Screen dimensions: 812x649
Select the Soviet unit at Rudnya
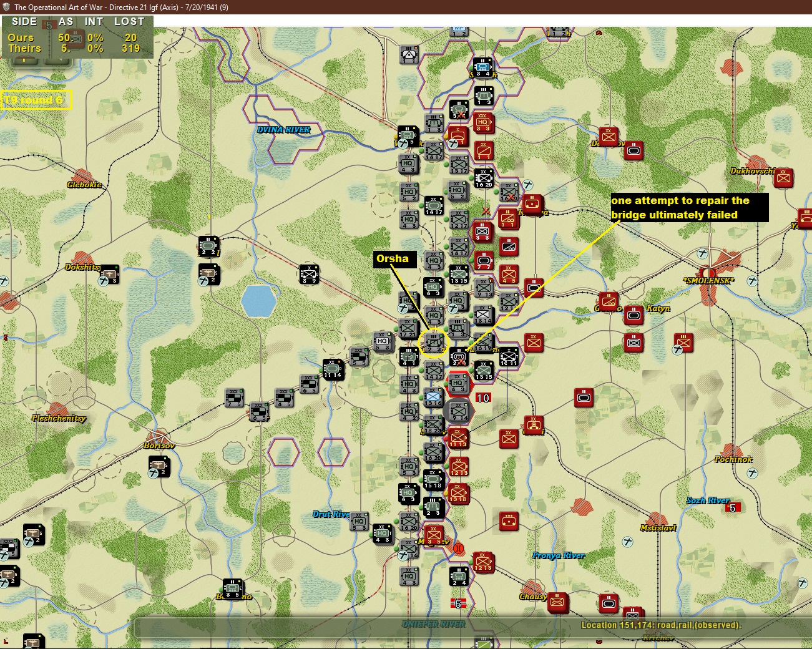[532, 205]
